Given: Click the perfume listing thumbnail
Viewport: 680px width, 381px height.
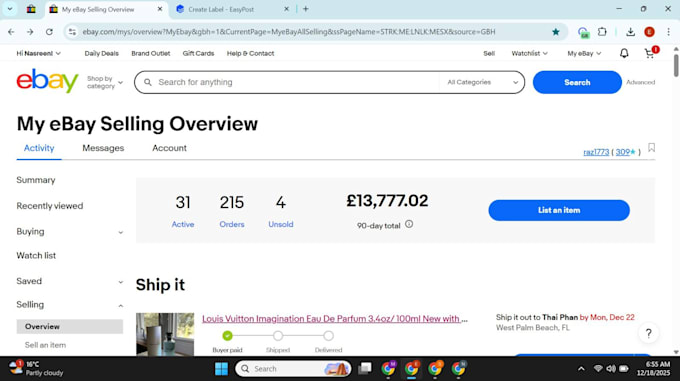Looking at the screenshot, I should point(165,334).
